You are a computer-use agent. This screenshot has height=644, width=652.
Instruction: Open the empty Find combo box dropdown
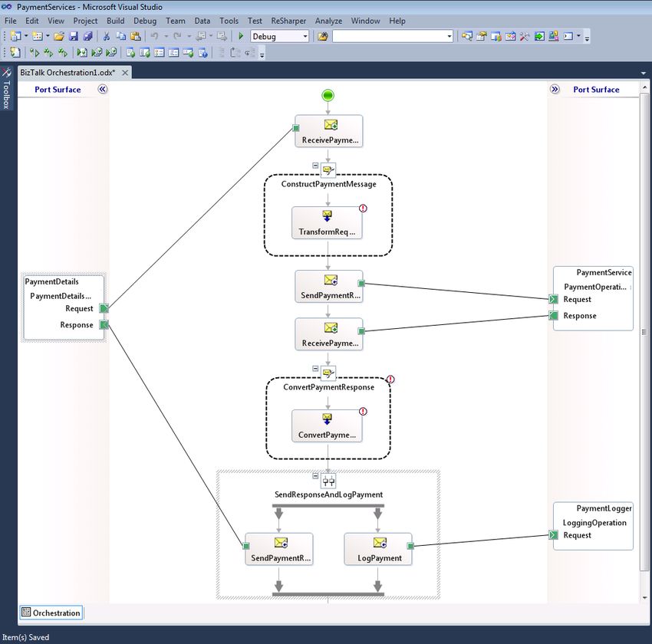pos(449,37)
